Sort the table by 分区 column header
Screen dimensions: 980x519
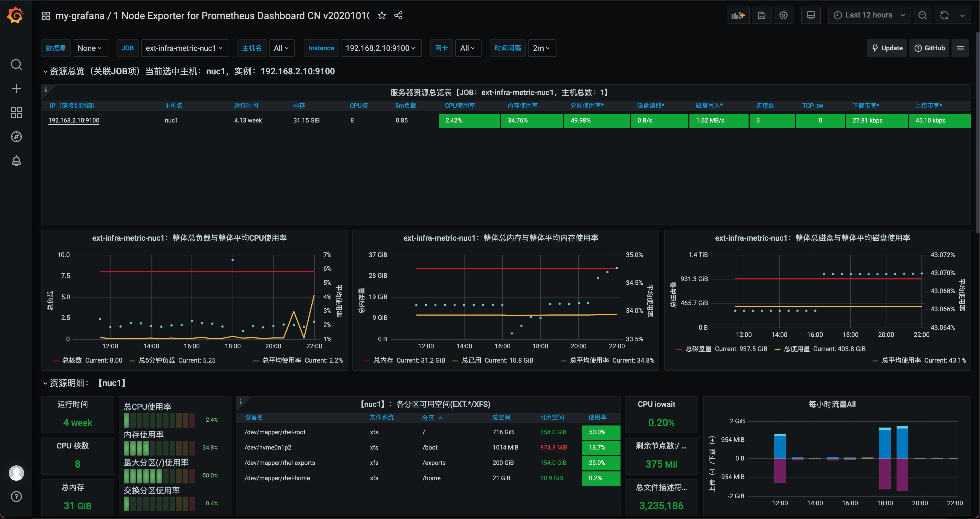pyautogui.click(x=428, y=418)
